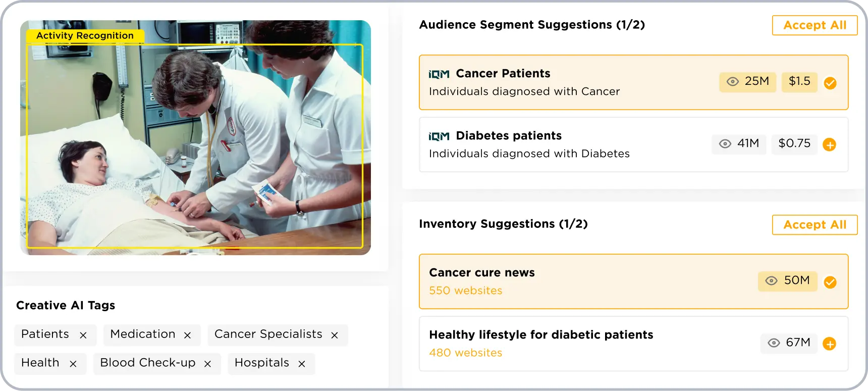Open the 480 websites link

pos(465,353)
